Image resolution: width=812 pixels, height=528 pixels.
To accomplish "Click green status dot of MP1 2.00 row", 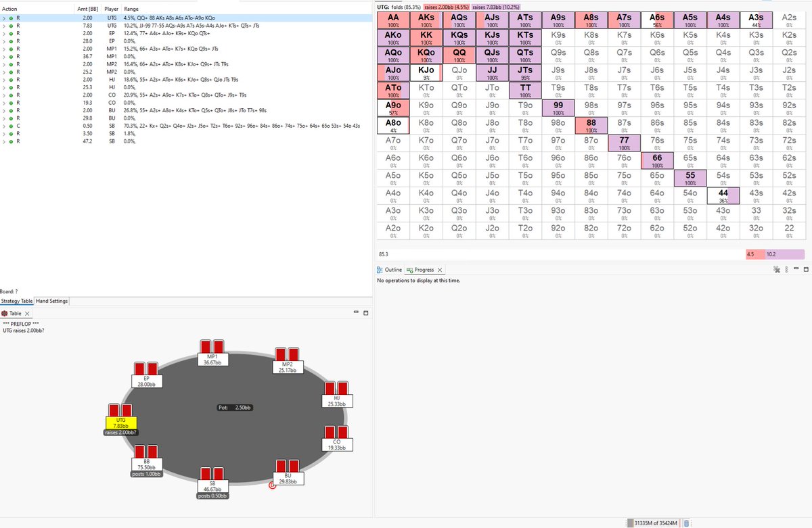I will pos(11,49).
